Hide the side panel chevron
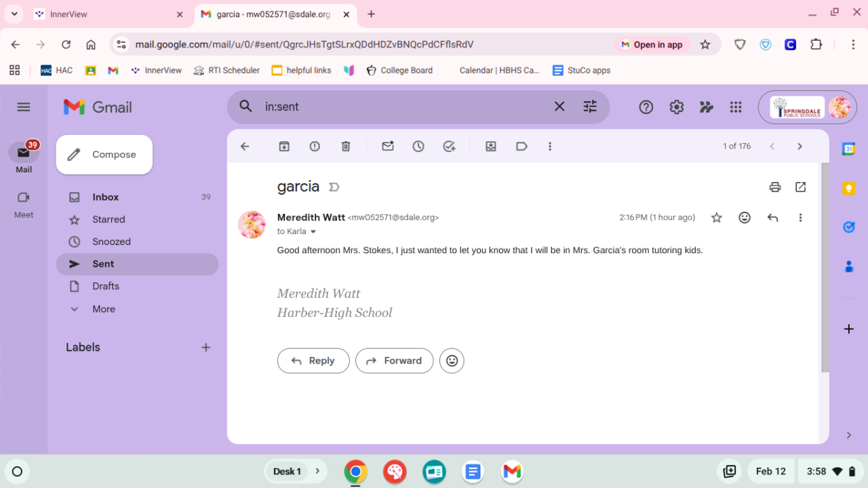 [849, 435]
